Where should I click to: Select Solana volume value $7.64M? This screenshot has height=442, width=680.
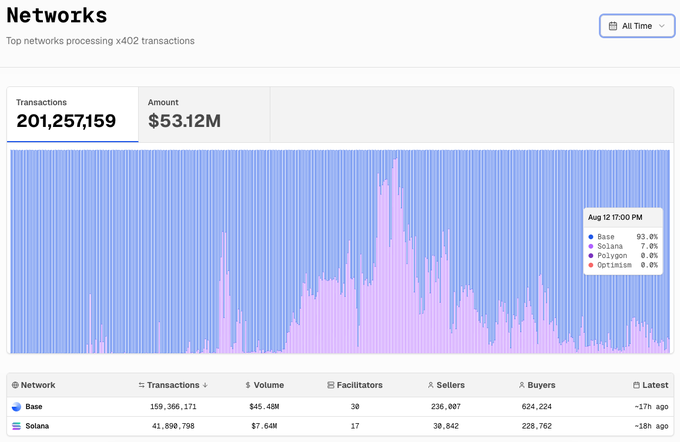(264, 426)
